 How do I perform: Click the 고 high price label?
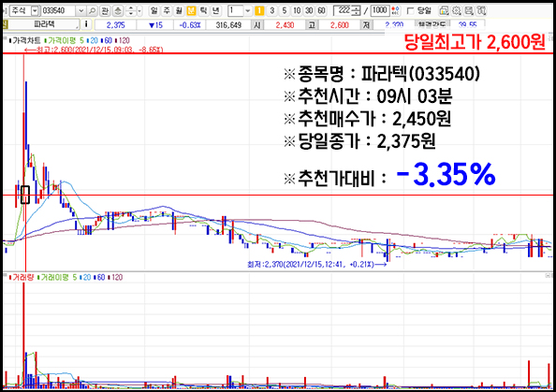[x=312, y=25]
